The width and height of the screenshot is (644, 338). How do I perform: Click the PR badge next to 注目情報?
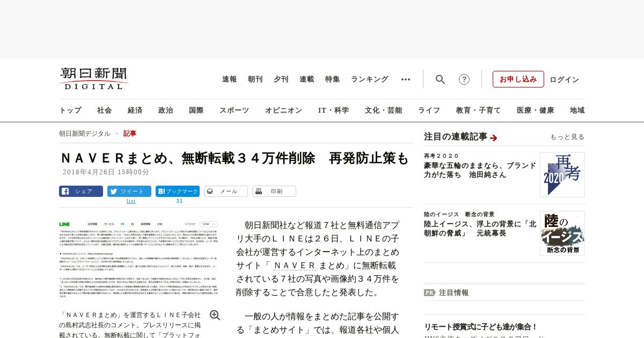(429, 293)
